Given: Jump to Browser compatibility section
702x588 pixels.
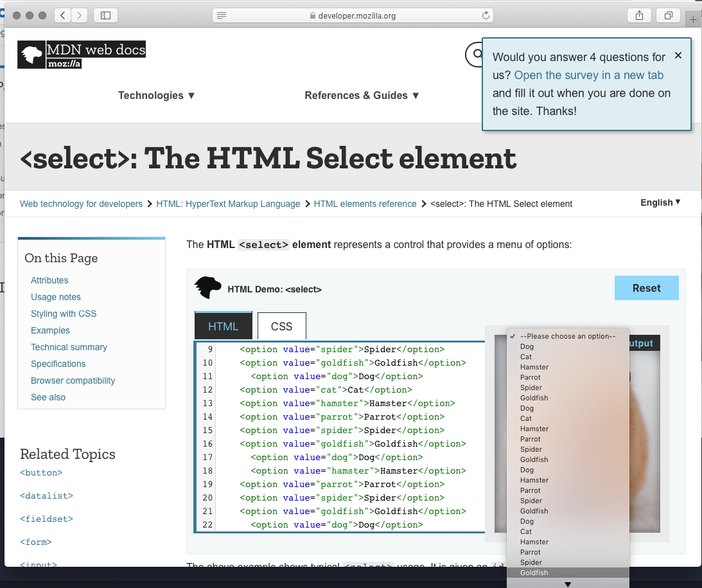Looking at the screenshot, I should 73,380.
